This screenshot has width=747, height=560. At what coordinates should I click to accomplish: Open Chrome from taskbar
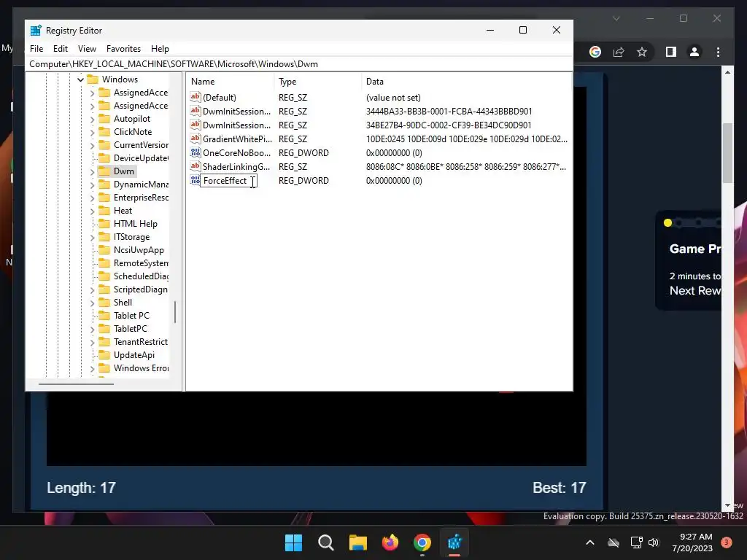pyautogui.click(x=422, y=542)
